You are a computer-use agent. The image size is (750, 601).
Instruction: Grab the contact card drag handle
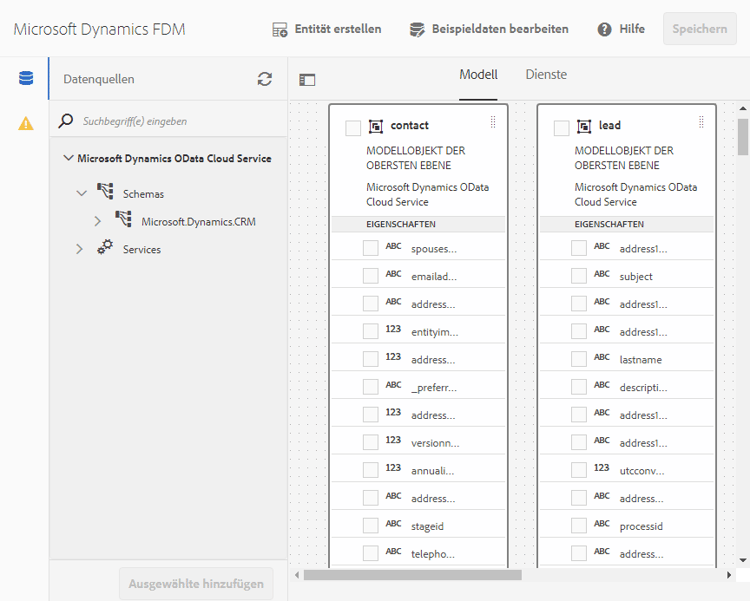493,122
